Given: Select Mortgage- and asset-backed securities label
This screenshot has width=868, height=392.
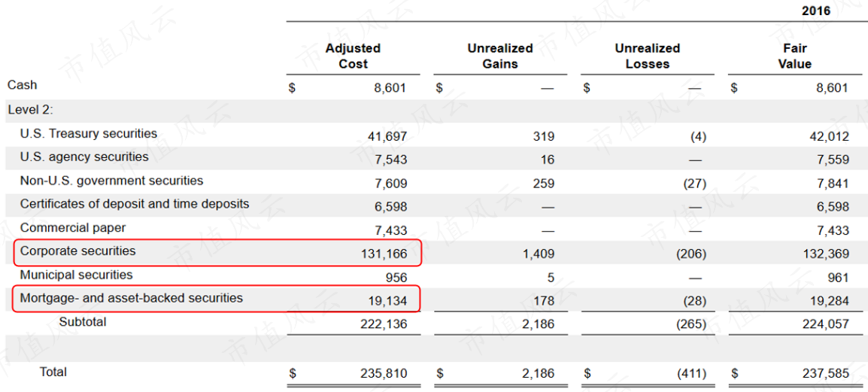Looking at the screenshot, I should click(x=132, y=298).
